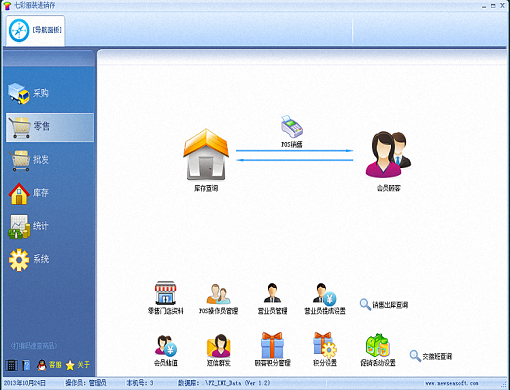Open 促销活动设置 promotion settings icon
510x390 pixels.
[378, 345]
